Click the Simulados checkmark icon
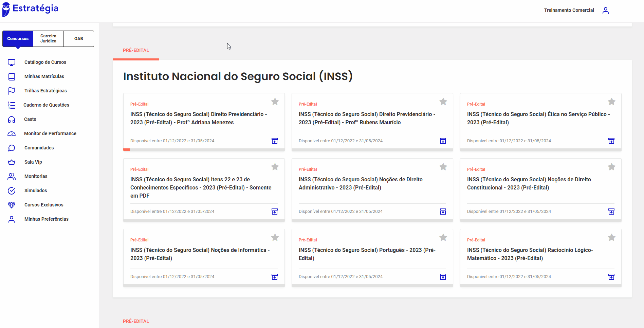 click(12, 190)
